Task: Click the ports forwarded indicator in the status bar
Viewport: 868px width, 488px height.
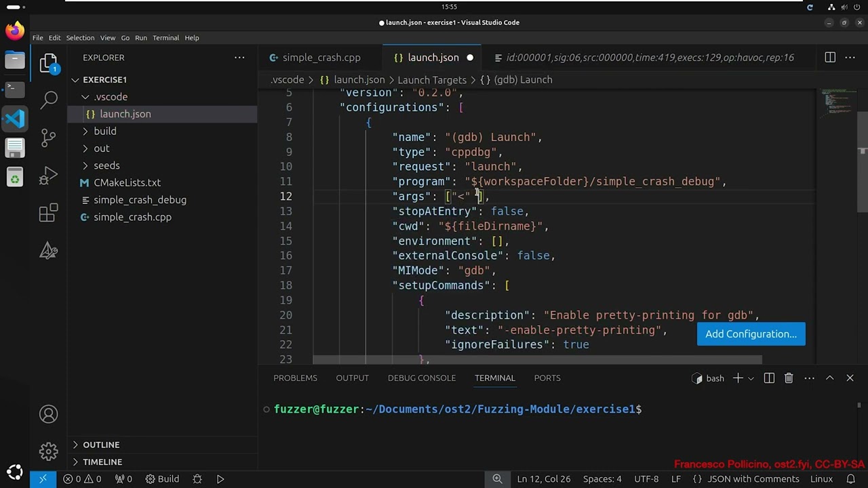Action: (x=123, y=479)
